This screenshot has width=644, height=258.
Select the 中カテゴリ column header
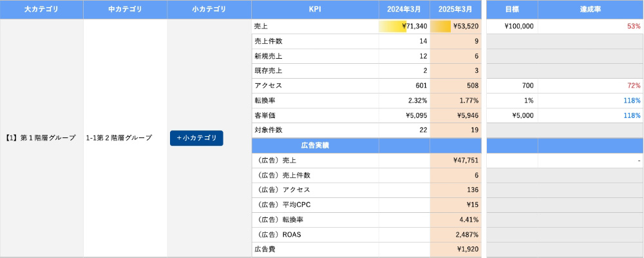[x=126, y=9]
